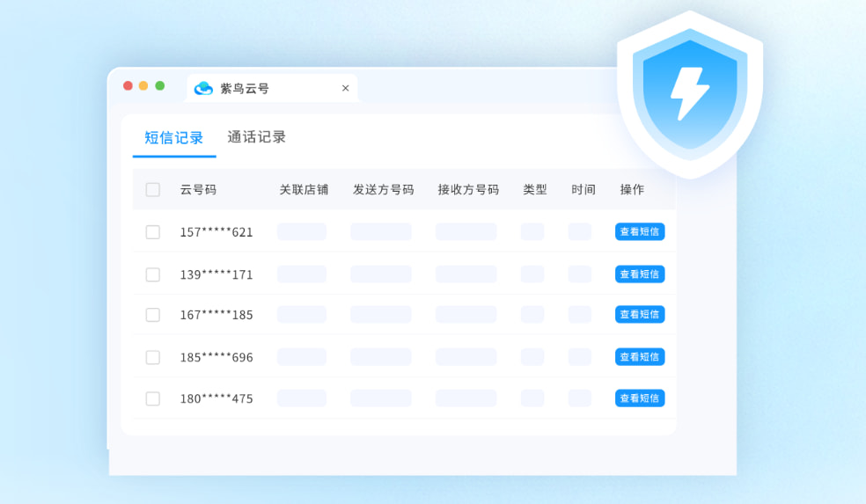Switch to the 通话记录 tab
866x504 pixels.
[257, 137]
